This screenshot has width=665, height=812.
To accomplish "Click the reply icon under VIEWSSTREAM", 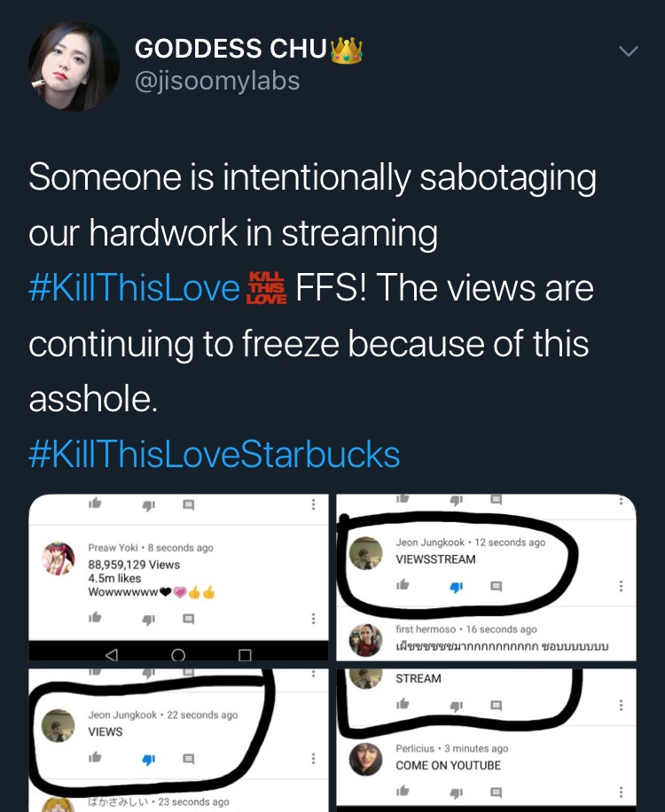I will point(497,586).
